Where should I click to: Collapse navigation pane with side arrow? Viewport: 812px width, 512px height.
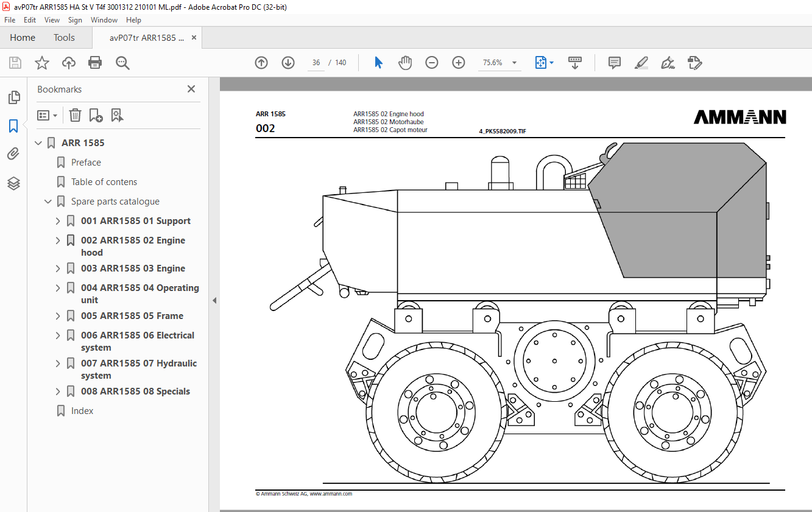(x=214, y=300)
